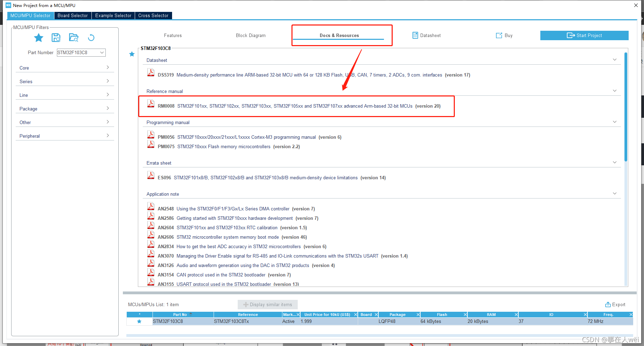Open AN3126 audio DAC PDF icon
Viewport: 644px width, 346px height.
tap(151, 263)
